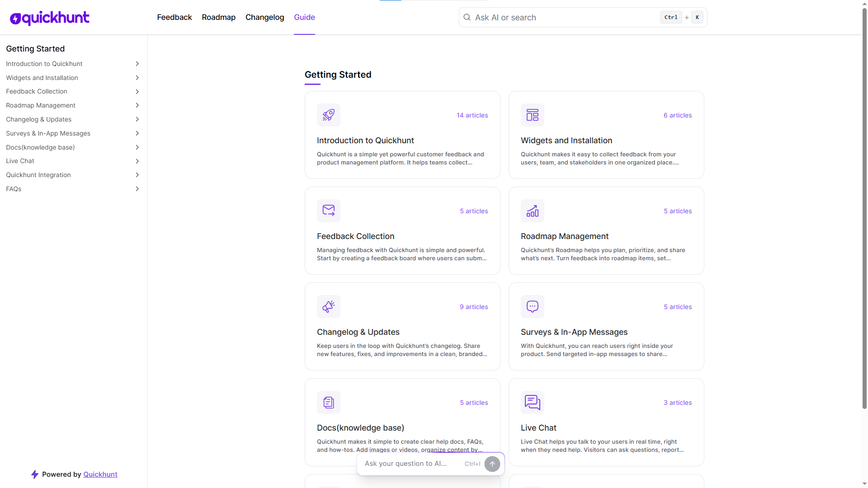This screenshot has height=488, width=868.
Task: Open Live Chat card title
Action: pyautogui.click(x=538, y=428)
